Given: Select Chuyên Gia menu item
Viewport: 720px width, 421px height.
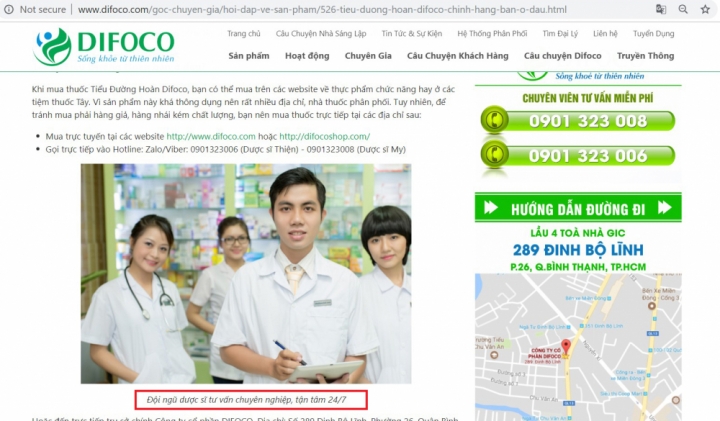Looking at the screenshot, I should click(368, 56).
